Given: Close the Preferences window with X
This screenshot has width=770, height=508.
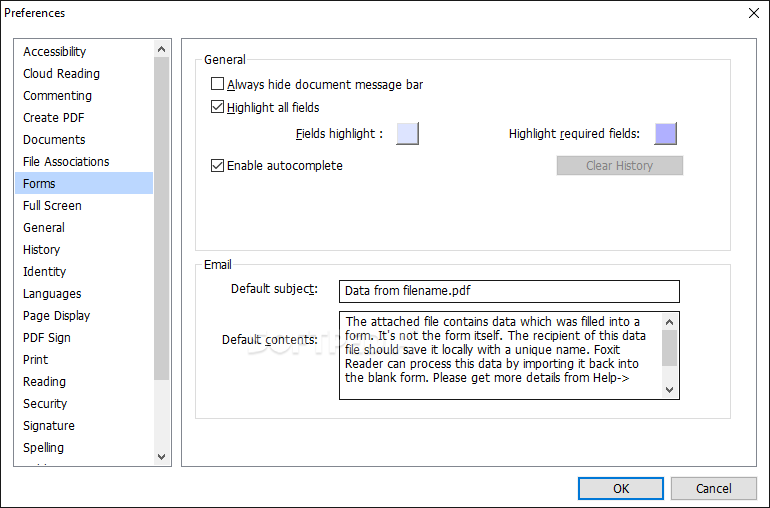Looking at the screenshot, I should (x=754, y=13).
